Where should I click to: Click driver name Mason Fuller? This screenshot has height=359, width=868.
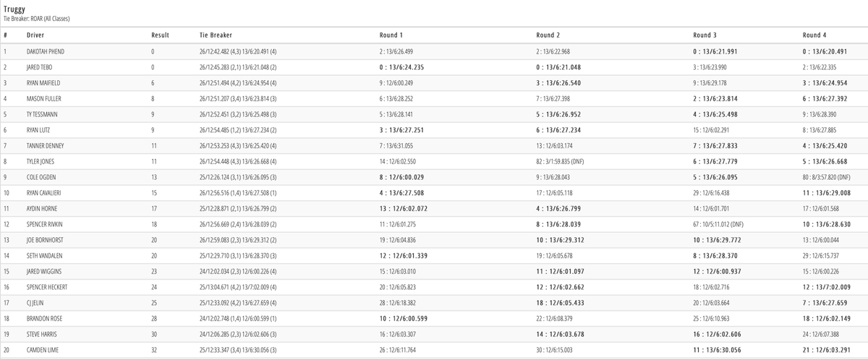(43, 98)
